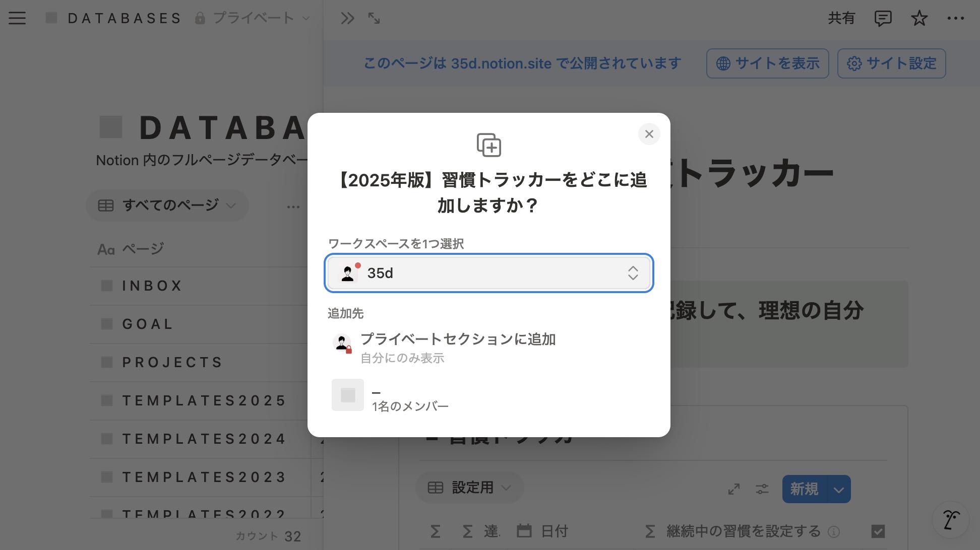Close the duplicate template dialog
The image size is (980, 550).
649,134
